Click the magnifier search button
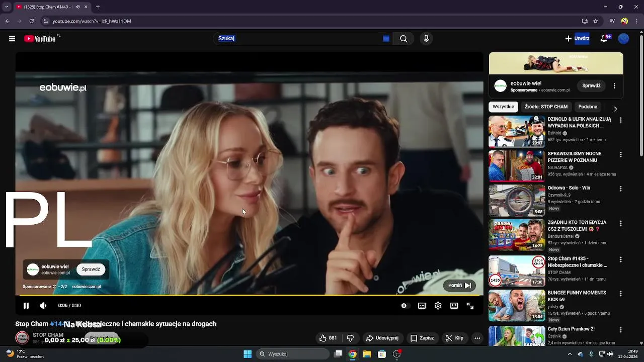 (404, 39)
